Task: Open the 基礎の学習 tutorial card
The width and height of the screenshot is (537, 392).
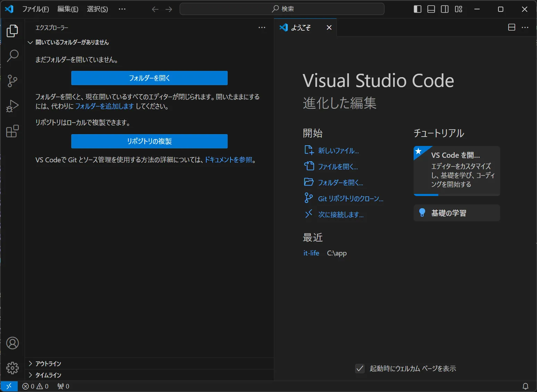Action: (x=457, y=213)
